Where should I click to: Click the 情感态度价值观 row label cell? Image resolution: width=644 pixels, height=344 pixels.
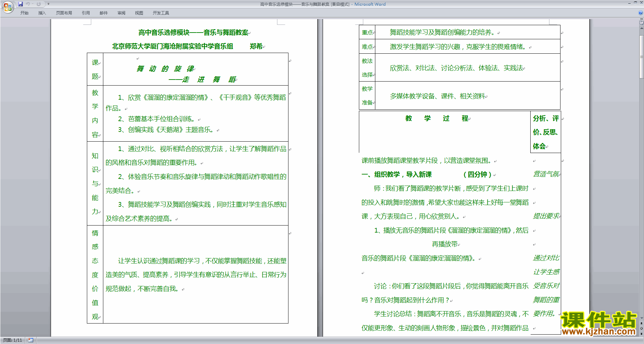(95, 275)
